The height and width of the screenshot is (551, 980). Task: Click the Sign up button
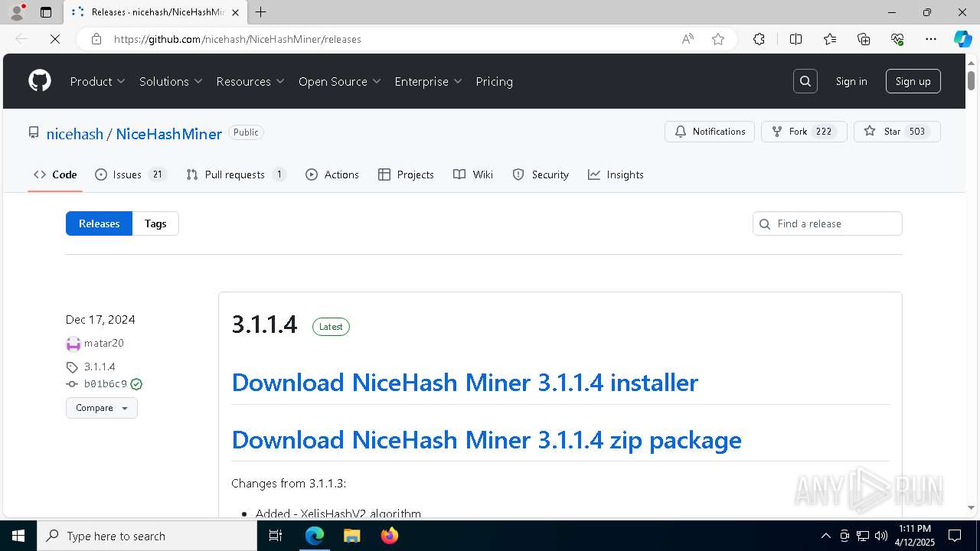[913, 81]
